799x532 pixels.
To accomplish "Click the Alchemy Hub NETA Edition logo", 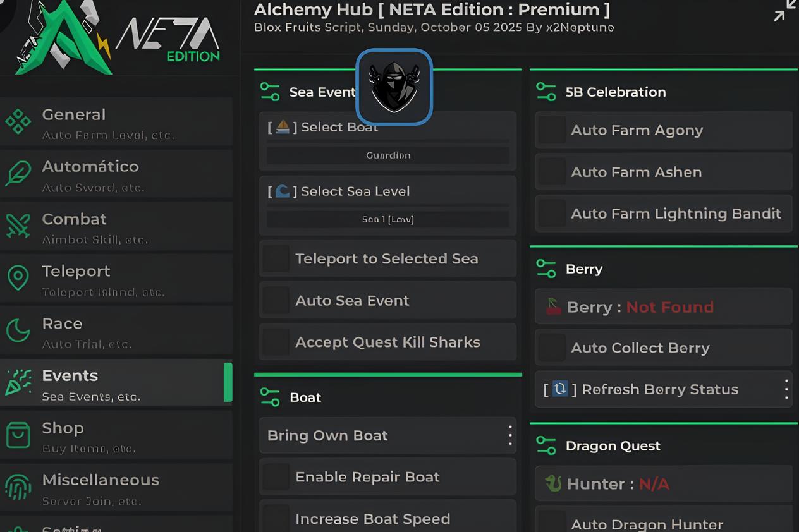I will pos(117,38).
